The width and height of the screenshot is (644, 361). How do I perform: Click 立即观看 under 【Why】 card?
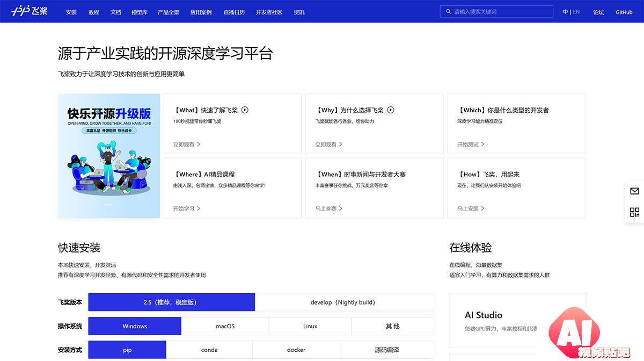pyautogui.click(x=329, y=144)
